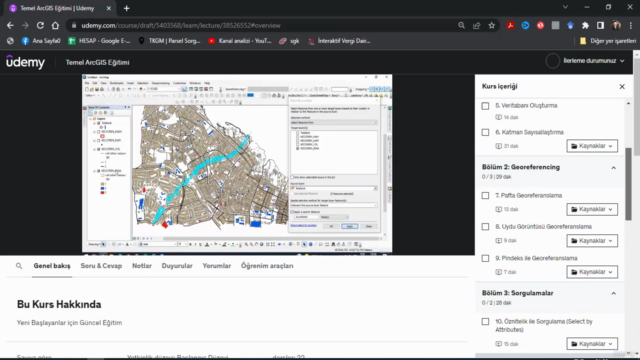
Task: Click the zoom magnifier icon in the address bar
Action: [x=461, y=25]
